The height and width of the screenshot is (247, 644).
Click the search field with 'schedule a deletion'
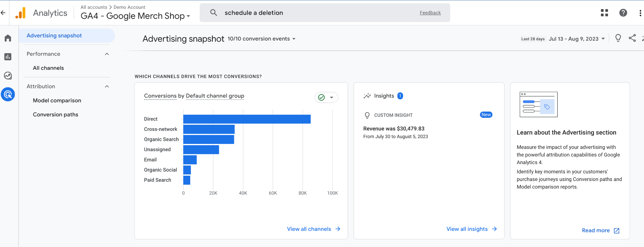pos(325,13)
